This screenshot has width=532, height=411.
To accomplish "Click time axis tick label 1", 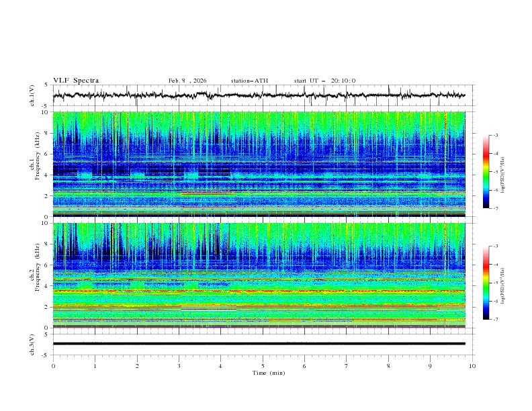I will pos(95,366).
